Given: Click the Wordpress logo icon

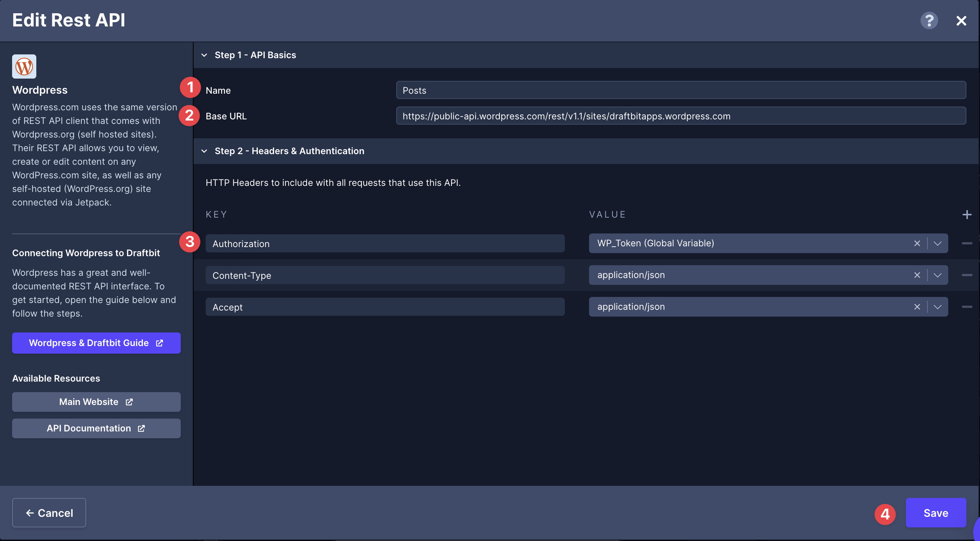Looking at the screenshot, I should 24,66.
